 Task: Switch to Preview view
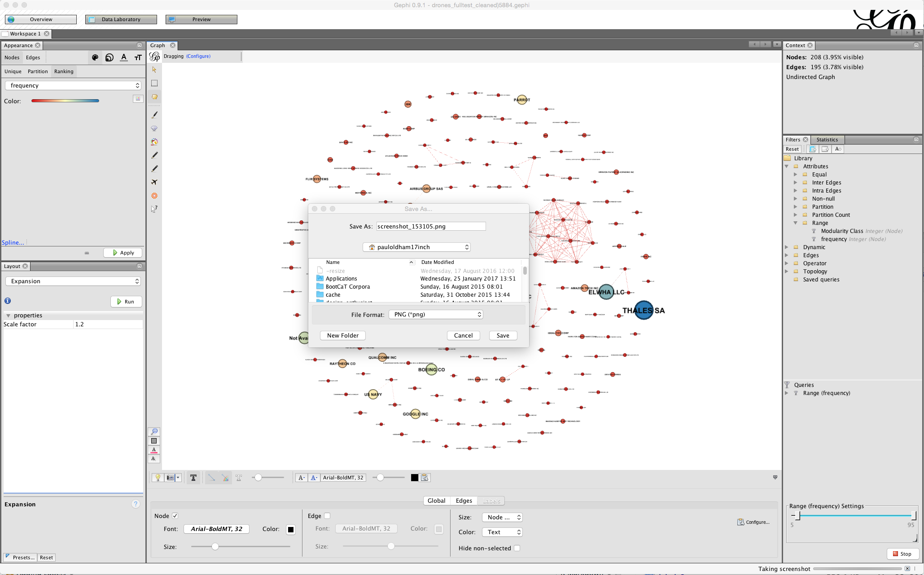(x=201, y=19)
